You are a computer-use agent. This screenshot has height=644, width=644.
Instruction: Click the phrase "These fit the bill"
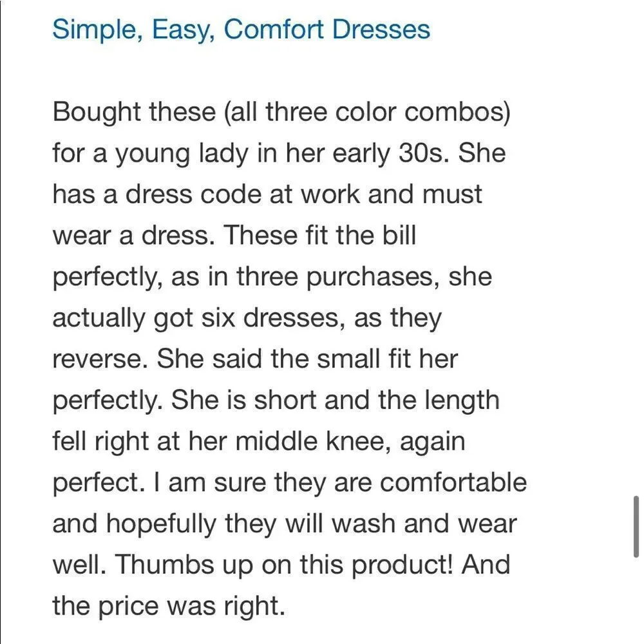tap(320, 235)
